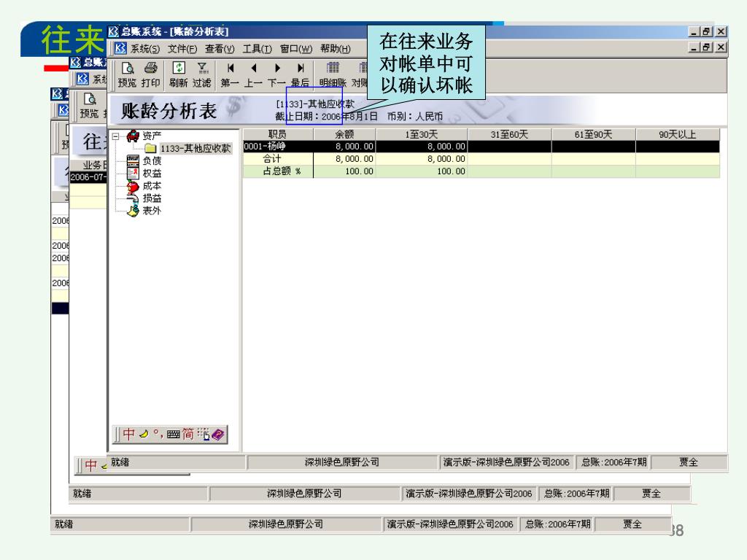Click 总账:2006年7期 in the 账龄分析表 window status bar
Screen dimensions: 747x560
[x=614, y=462]
